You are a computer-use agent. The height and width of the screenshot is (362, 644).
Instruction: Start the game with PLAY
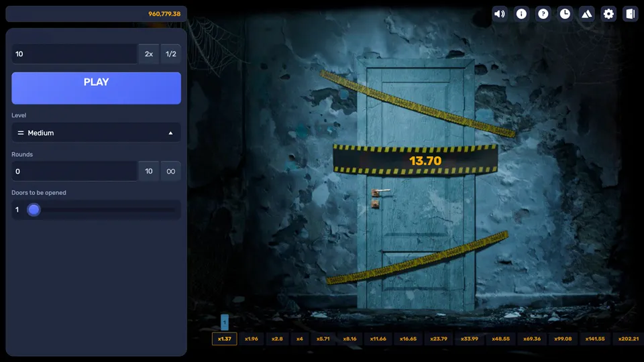tap(96, 88)
